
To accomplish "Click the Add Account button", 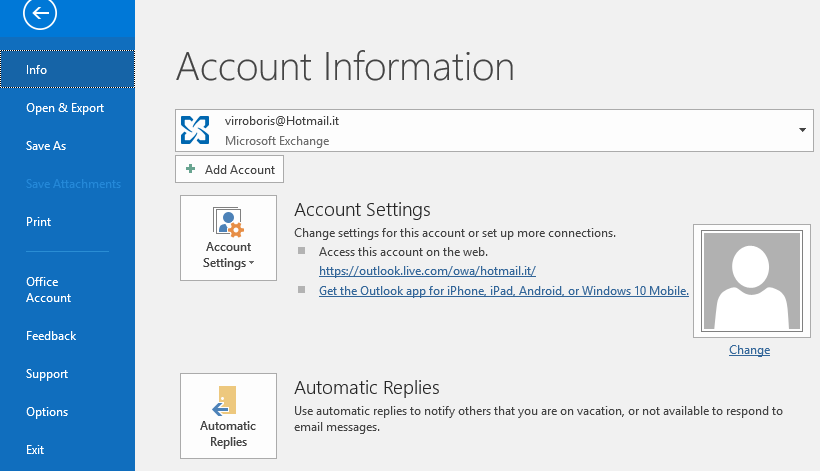I will [230, 169].
